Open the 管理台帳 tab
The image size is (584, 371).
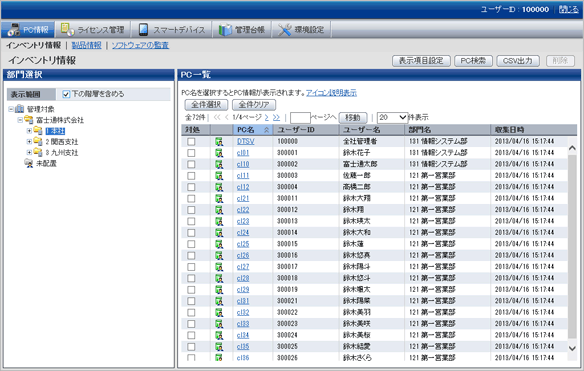point(242,29)
